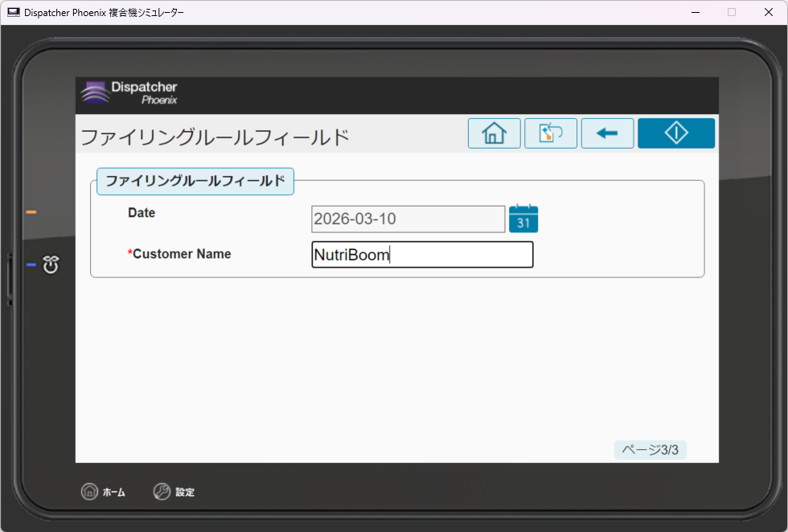
Task: Click the simulator app icon in title bar
Action: point(14,12)
